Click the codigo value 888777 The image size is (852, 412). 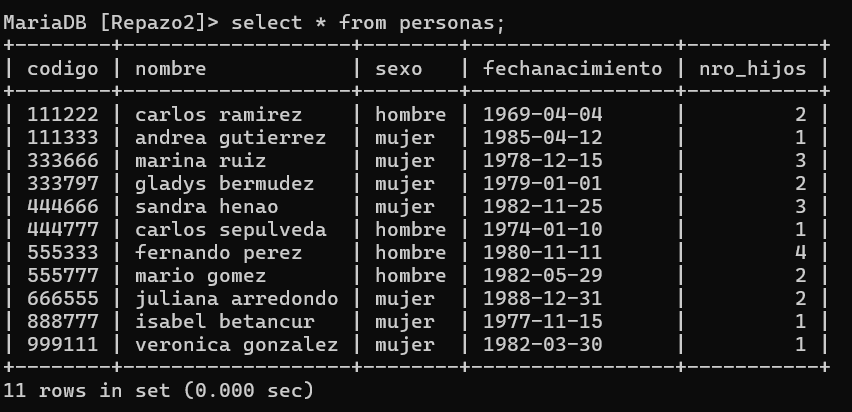tap(62, 321)
